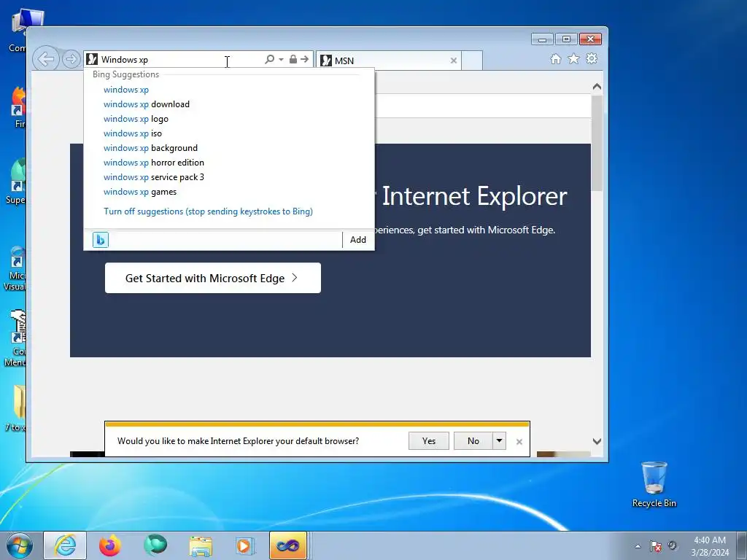Click the site icon left of the address text
Screen dimensions: 747x560
click(92, 60)
